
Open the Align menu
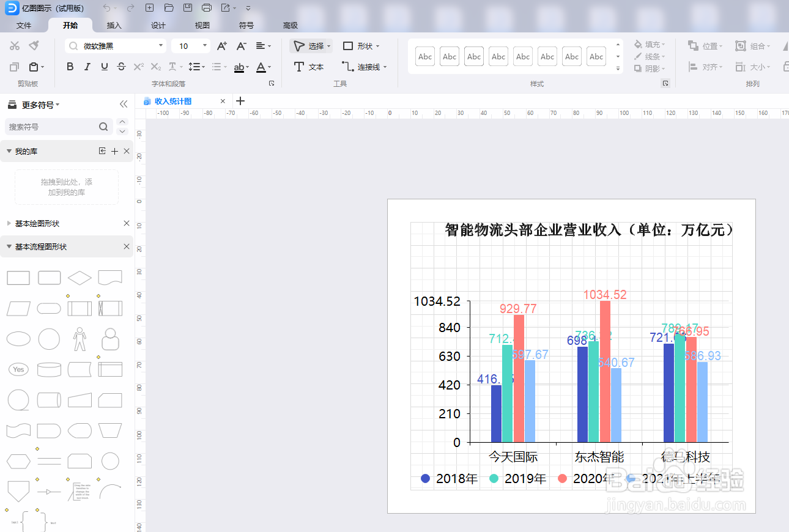coord(706,67)
